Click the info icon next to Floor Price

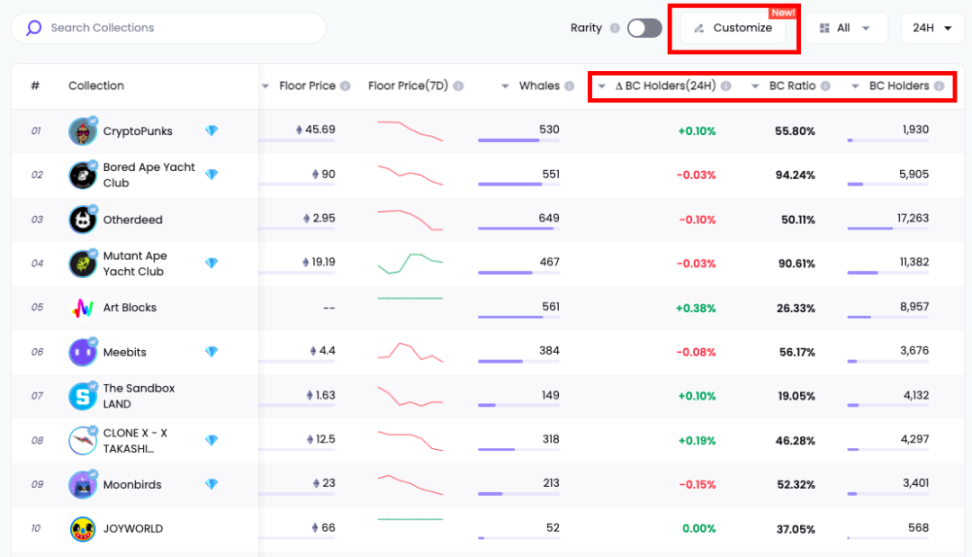345,86
